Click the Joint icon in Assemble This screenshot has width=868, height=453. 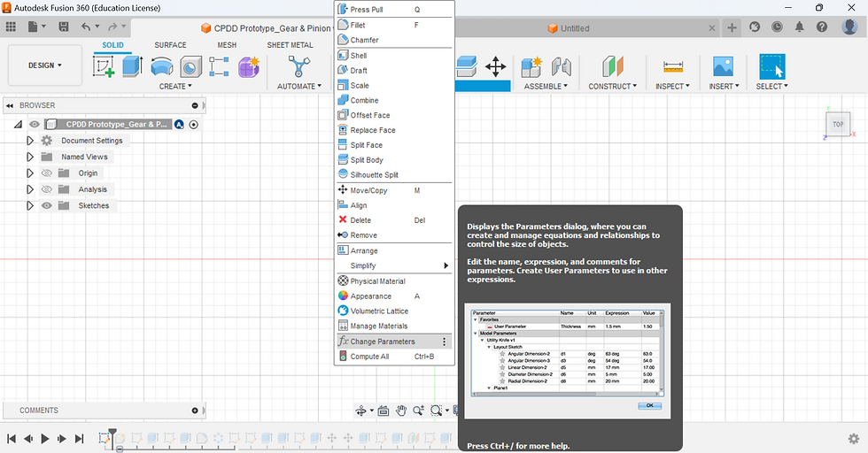coord(562,67)
